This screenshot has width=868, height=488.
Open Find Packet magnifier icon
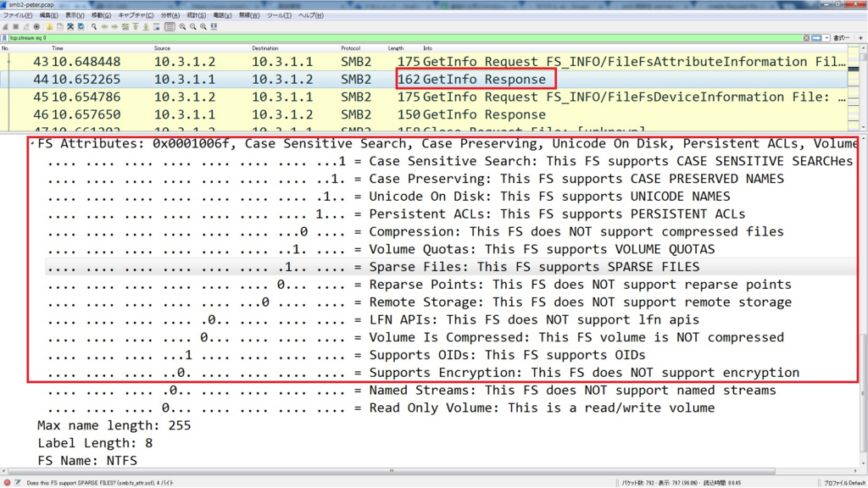93,26
